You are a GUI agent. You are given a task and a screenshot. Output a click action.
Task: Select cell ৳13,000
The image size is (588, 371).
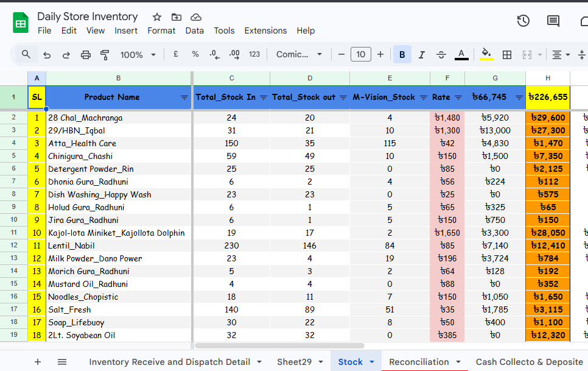(x=495, y=130)
